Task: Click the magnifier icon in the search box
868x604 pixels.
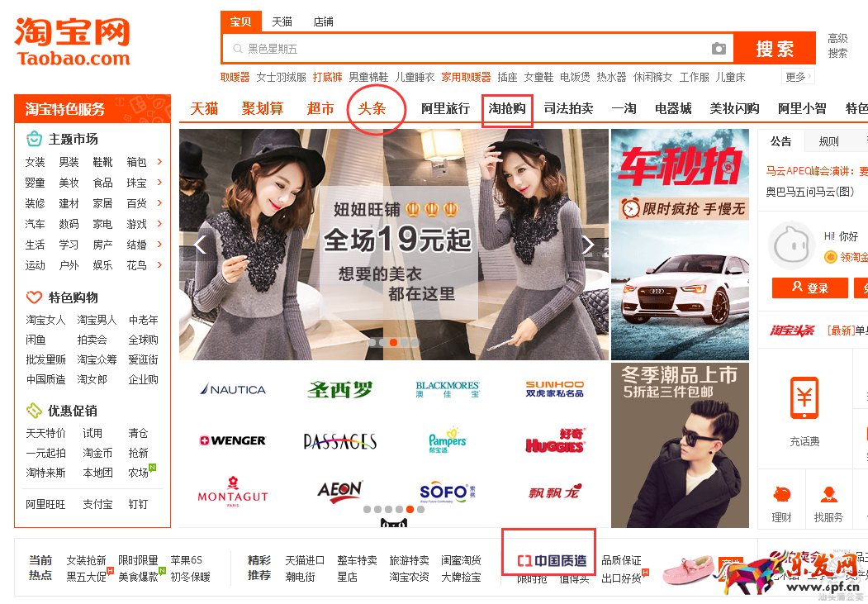Action: click(x=238, y=49)
